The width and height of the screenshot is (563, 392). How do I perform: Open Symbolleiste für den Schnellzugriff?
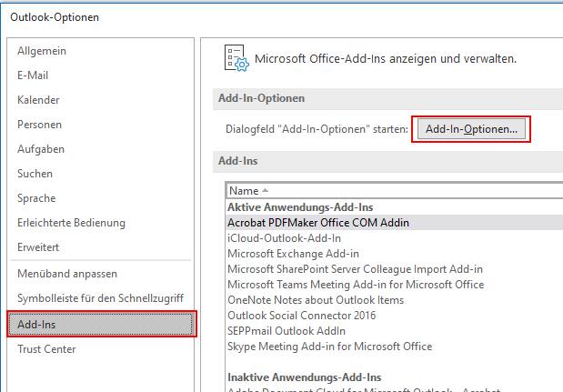pyautogui.click(x=101, y=298)
